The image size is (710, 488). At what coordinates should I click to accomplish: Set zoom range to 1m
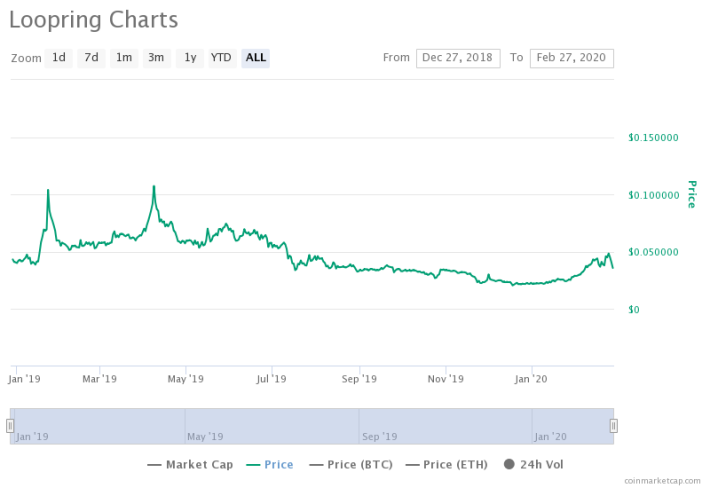(124, 58)
